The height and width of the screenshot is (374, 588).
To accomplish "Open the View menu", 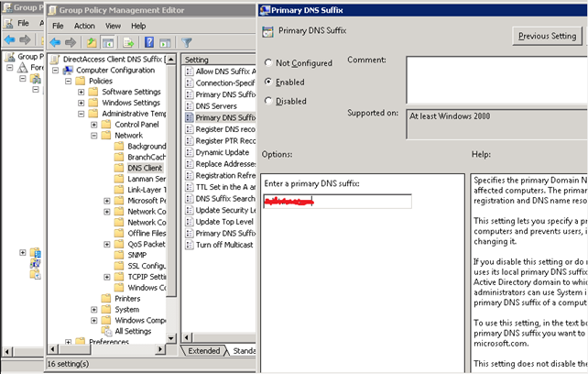I will (113, 26).
